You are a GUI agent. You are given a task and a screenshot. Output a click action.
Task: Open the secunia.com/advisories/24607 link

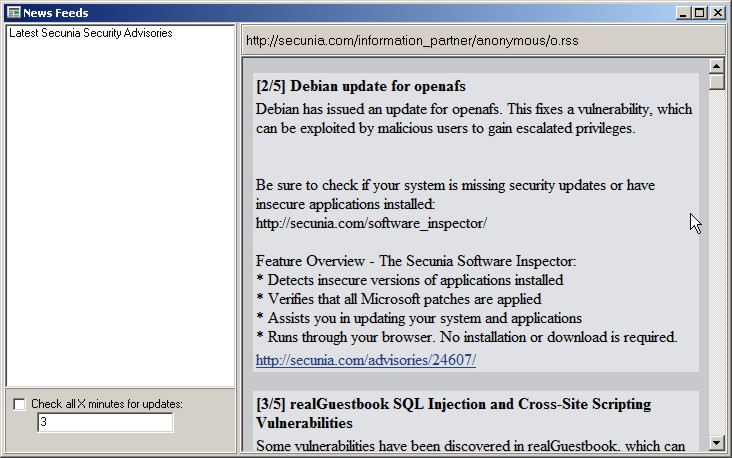coord(366,360)
